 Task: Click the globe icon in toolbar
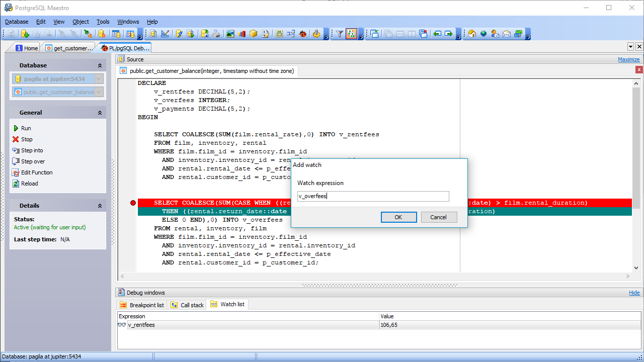coord(484,34)
